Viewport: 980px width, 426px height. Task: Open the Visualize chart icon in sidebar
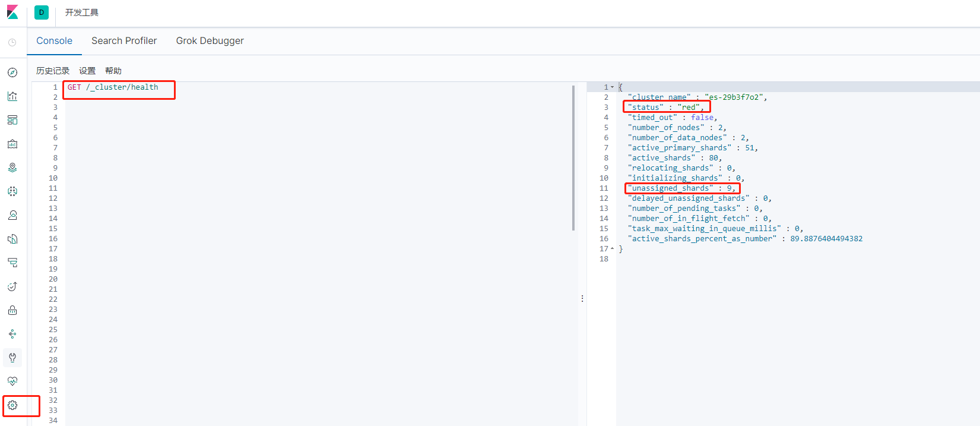pyautogui.click(x=12, y=96)
